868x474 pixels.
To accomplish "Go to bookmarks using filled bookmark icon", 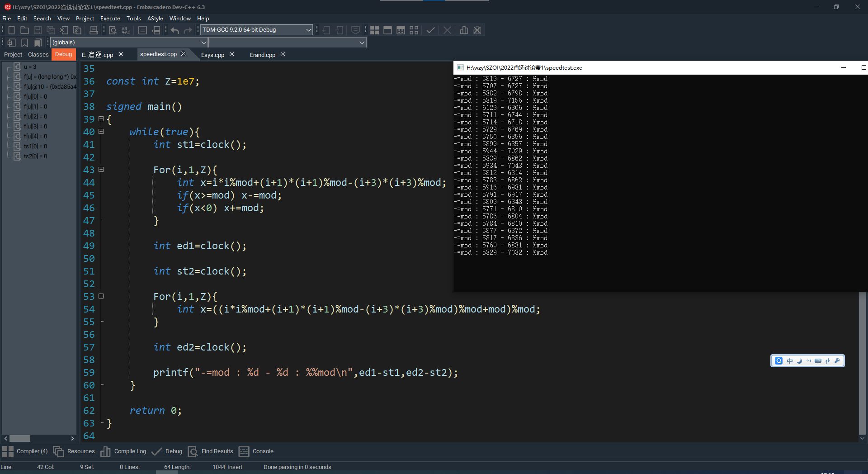I will coord(38,43).
